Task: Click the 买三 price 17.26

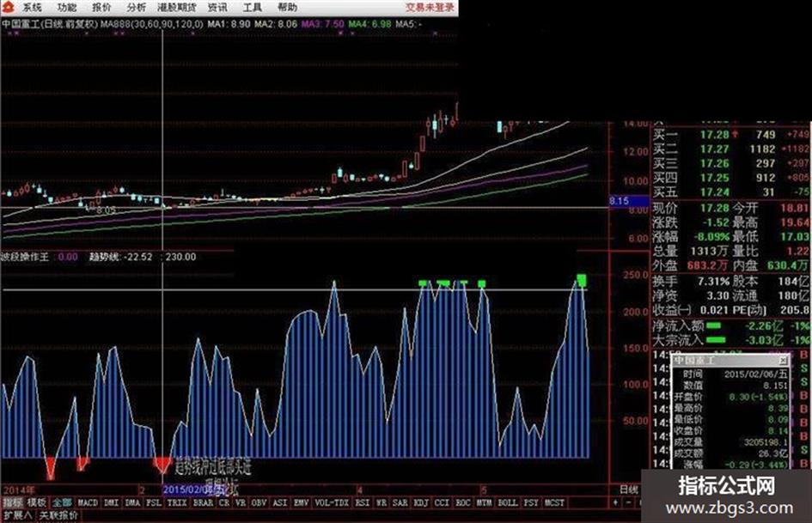Action: coord(715,164)
